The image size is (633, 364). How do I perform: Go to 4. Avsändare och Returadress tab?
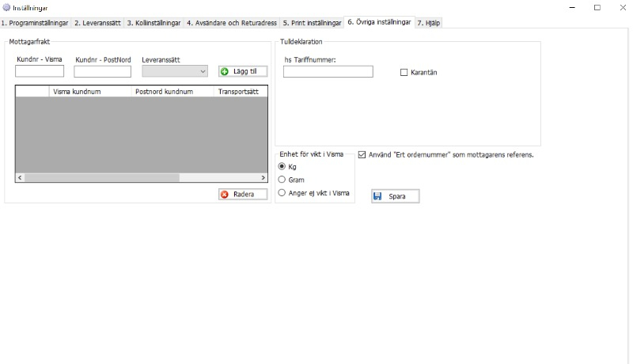click(232, 23)
